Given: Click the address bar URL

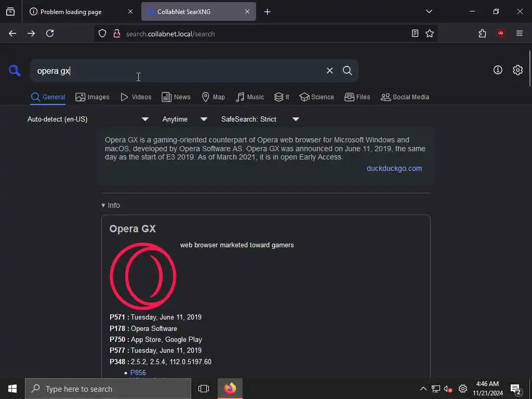Looking at the screenshot, I should pyautogui.click(x=170, y=34).
